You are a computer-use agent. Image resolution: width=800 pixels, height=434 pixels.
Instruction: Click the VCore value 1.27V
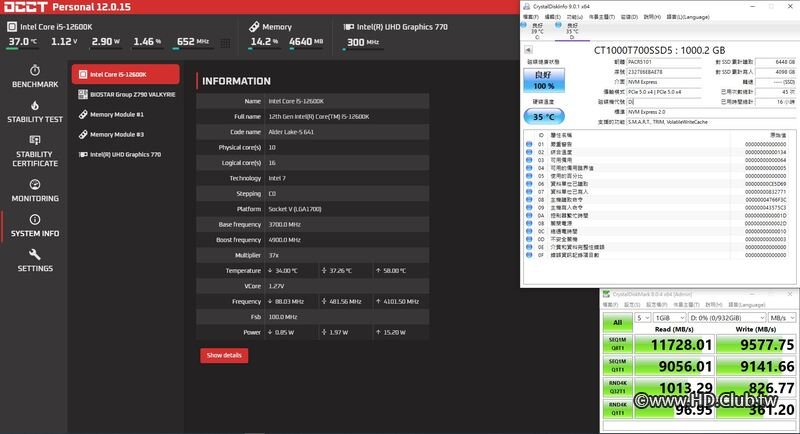point(276,286)
